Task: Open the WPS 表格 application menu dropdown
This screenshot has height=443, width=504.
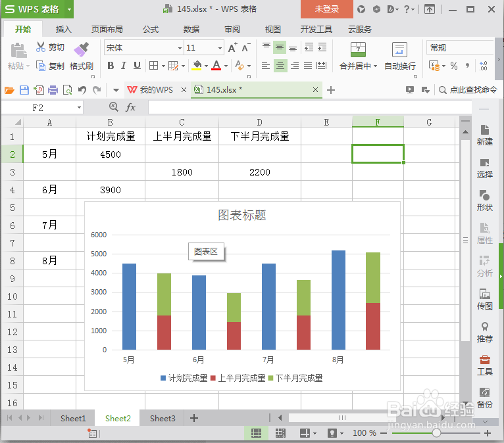Action: tap(69, 9)
